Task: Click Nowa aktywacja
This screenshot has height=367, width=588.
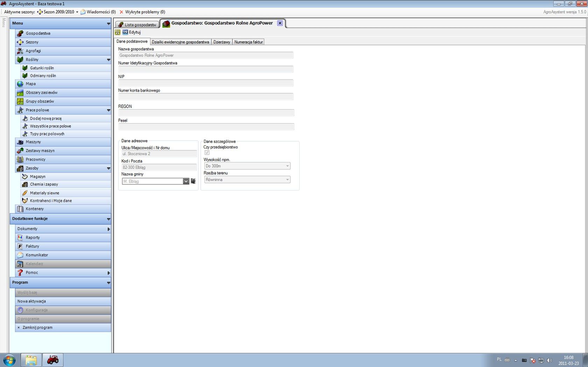Action: (63, 301)
